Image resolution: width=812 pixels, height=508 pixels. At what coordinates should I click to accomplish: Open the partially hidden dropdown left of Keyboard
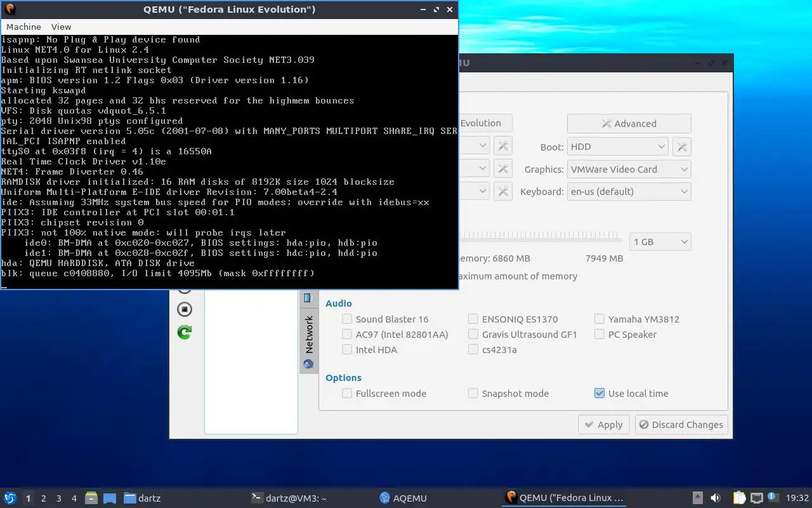point(474,191)
